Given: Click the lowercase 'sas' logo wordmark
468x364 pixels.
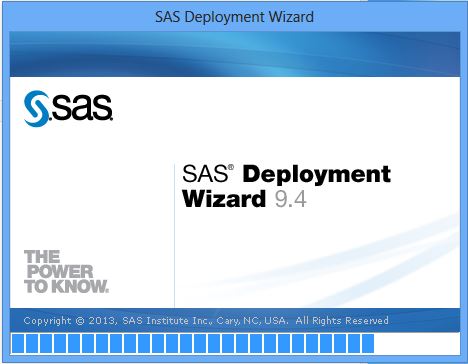Looking at the screenshot, I should click(81, 107).
